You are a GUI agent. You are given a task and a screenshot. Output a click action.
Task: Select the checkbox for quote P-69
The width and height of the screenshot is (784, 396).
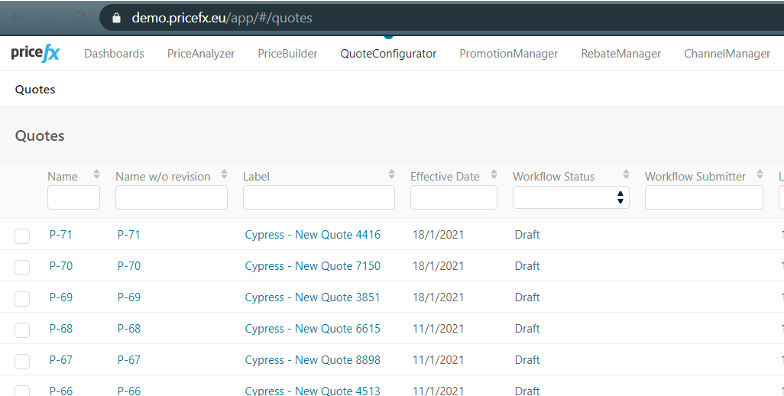(x=22, y=298)
